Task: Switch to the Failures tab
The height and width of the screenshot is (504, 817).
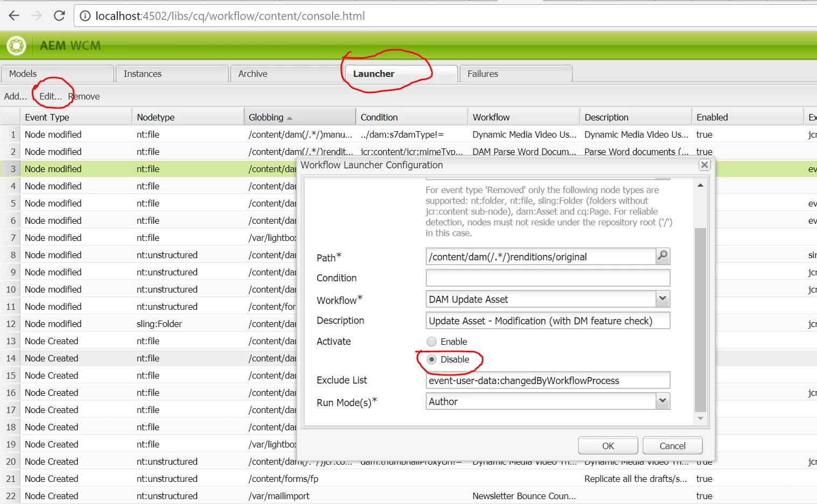Action: tap(516, 74)
